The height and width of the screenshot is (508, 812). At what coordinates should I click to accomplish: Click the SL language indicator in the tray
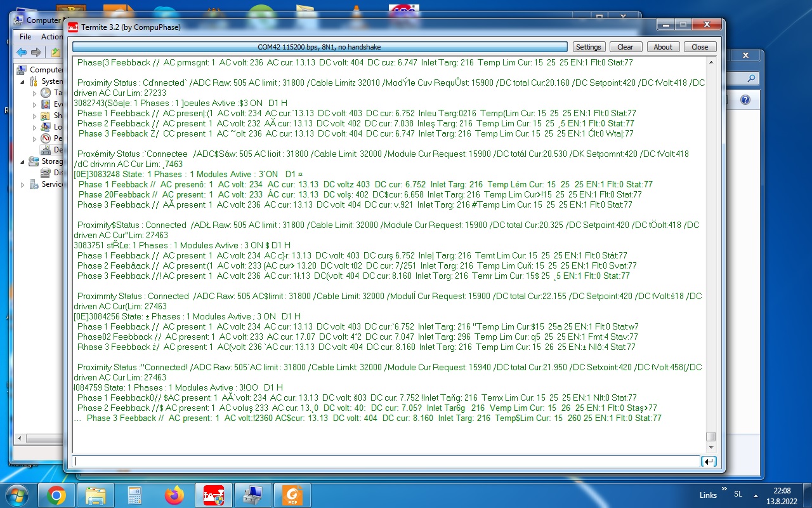(738, 494)
